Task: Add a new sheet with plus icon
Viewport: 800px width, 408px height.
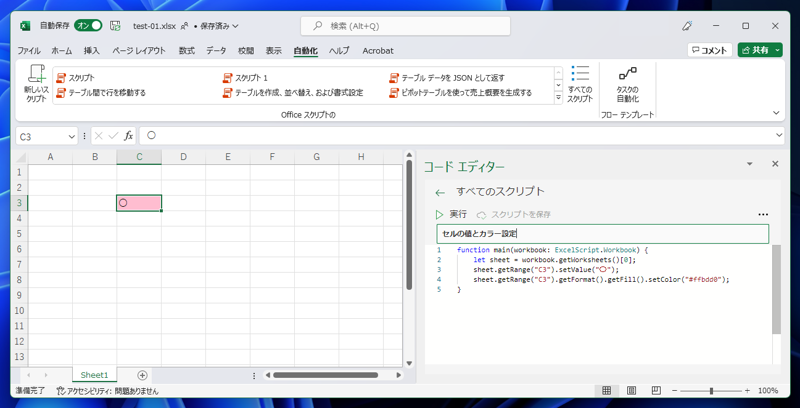Action: point(142,375)
